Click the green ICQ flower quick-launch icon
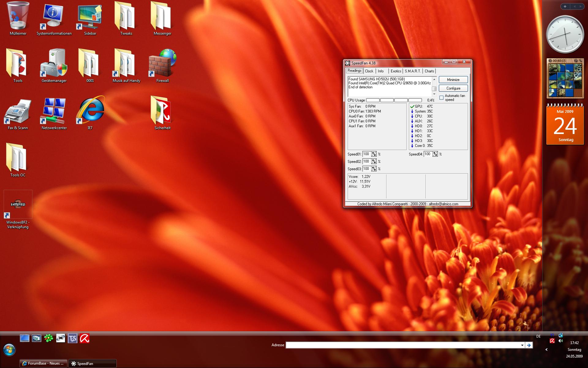Image resolution: width=588 pixels, height=368 pixels. tap(48, 338)
